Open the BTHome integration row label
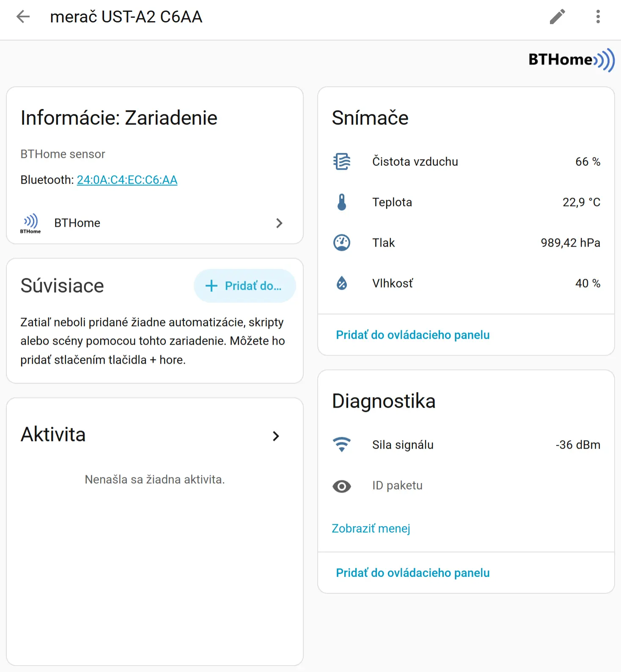 click(77, 223)
